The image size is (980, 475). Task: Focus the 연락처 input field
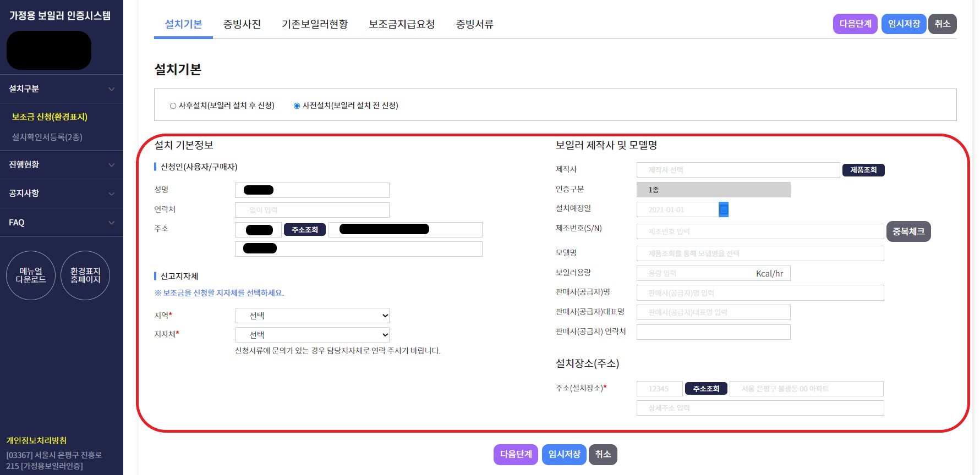312,210
